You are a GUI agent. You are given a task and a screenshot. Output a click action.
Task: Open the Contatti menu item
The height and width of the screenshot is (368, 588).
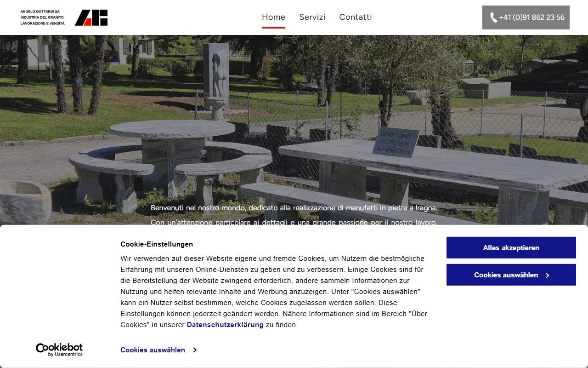tap(356, 17)
